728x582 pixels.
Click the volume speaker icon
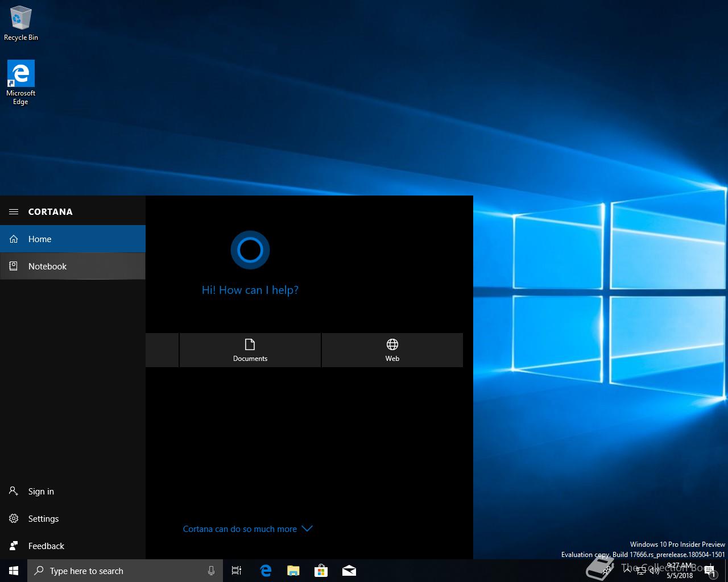pos(655,571)
